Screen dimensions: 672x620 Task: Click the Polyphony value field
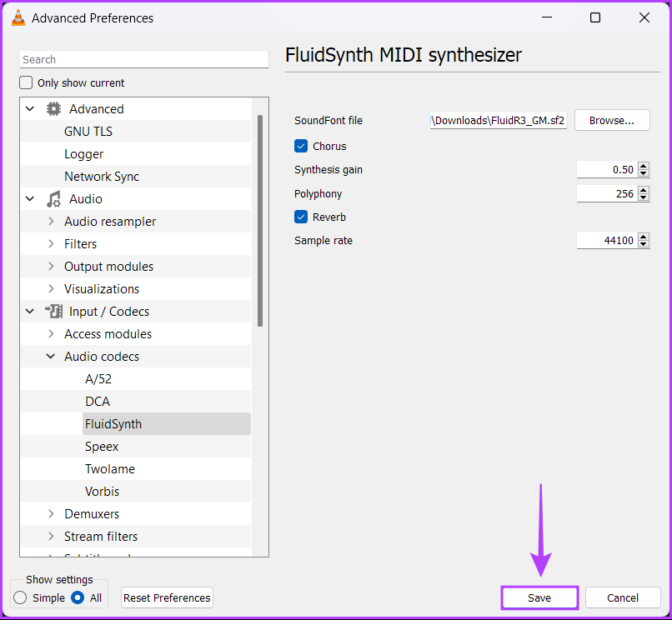coord(606,193)
